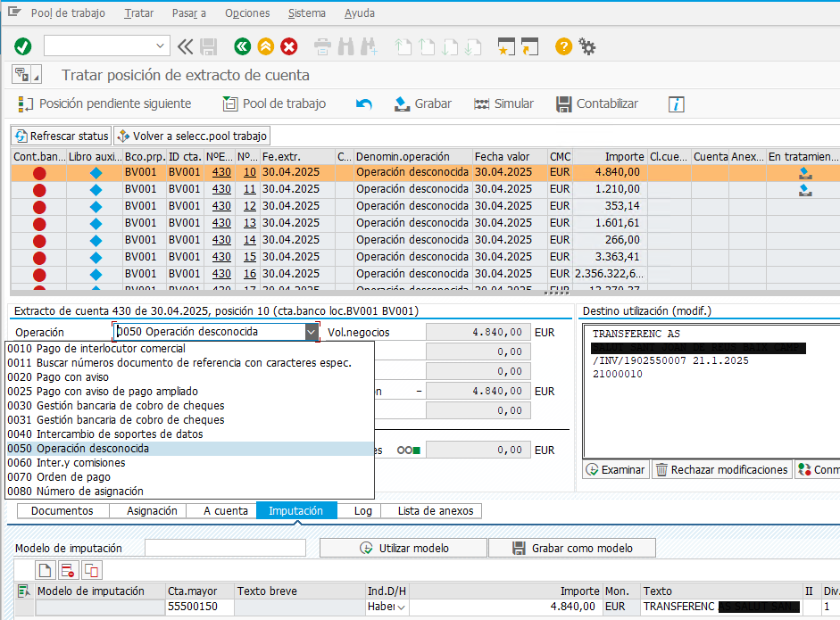The image size is (840, 620).
Task: Click Refrescar status button
Action: pos(62,136)
